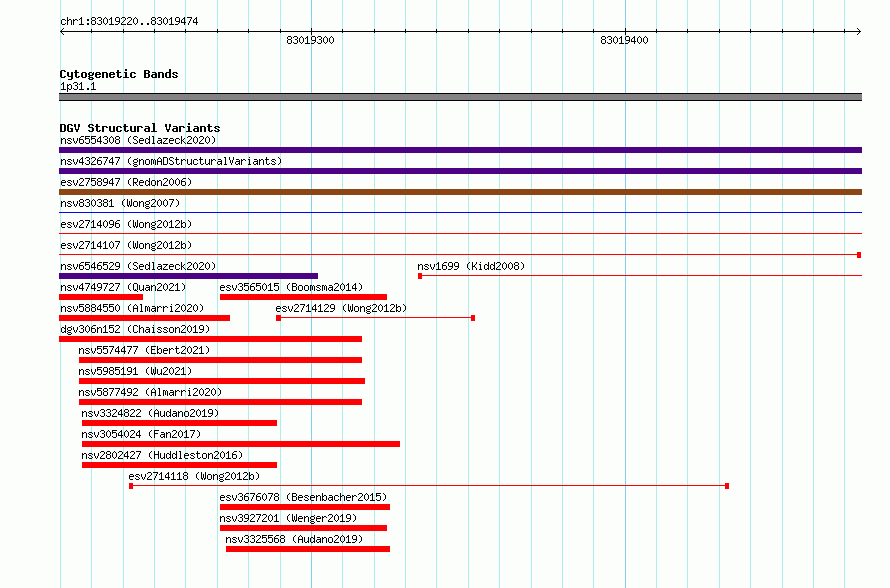
Task: Select the nsv1699 thin red line
Action: [x=640, y=276]
